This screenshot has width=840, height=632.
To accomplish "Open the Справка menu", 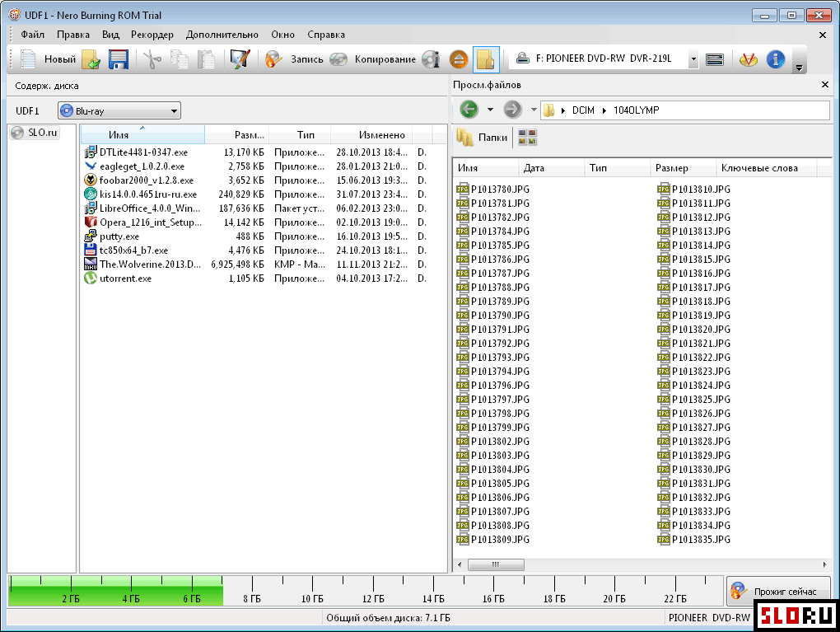I will (326, 35).
